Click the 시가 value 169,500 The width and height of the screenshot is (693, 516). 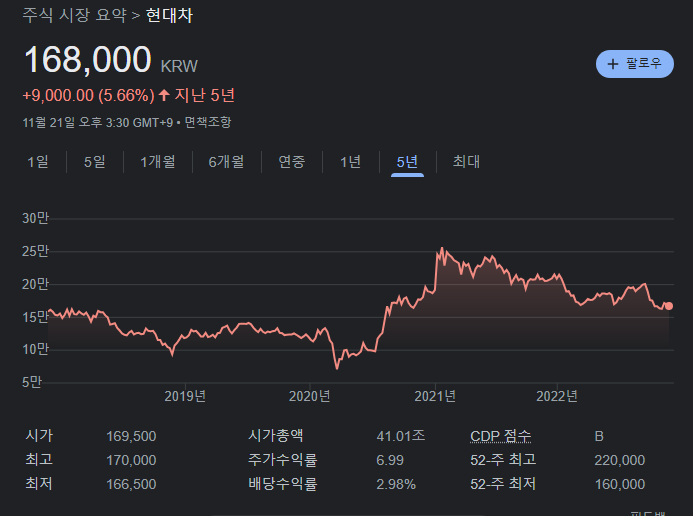(131, 436)
